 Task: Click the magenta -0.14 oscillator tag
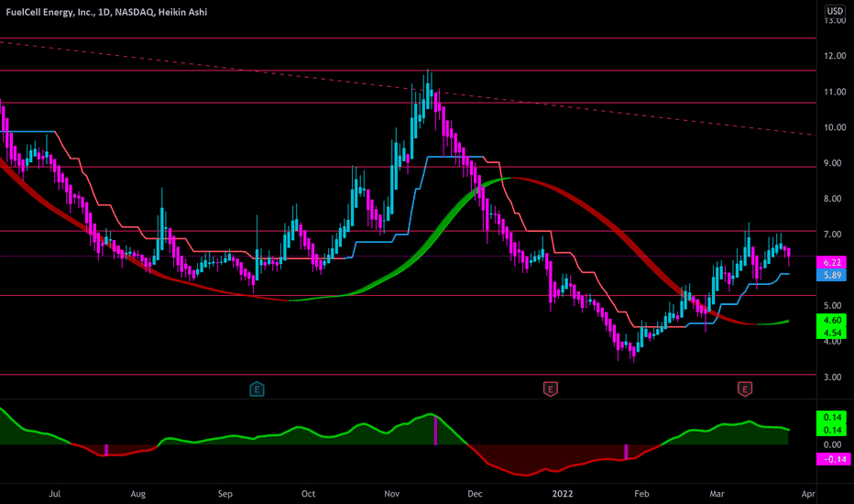pos(833,459)
